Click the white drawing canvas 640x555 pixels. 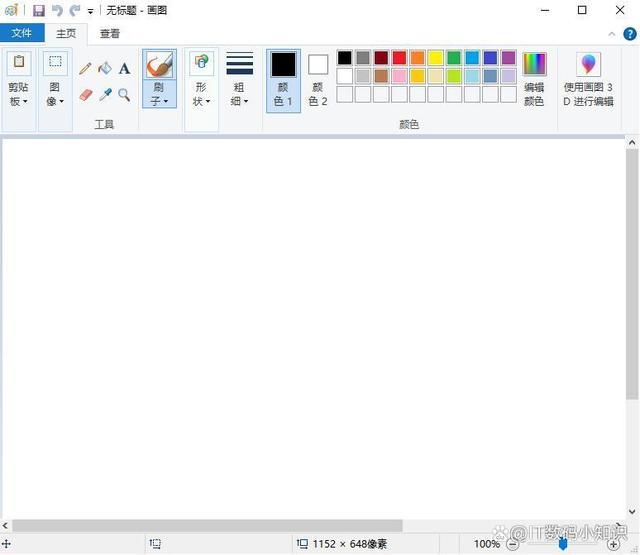click(x=313, y=329)
